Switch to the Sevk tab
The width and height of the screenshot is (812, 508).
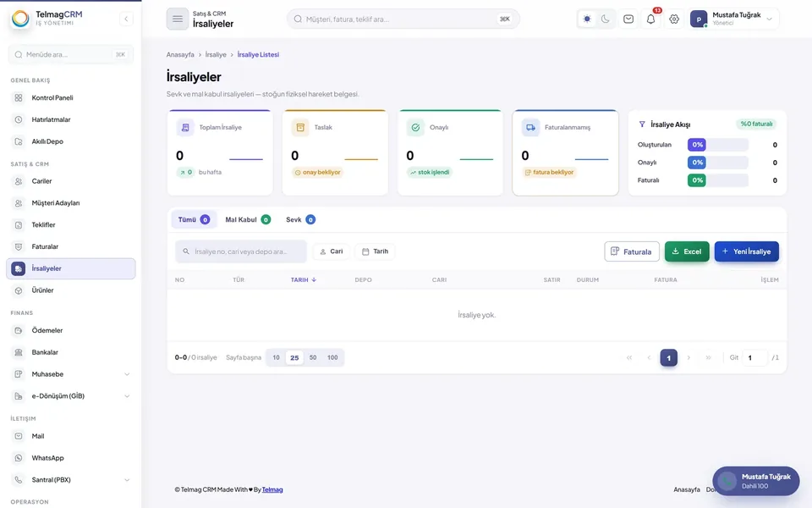(300, 220)
